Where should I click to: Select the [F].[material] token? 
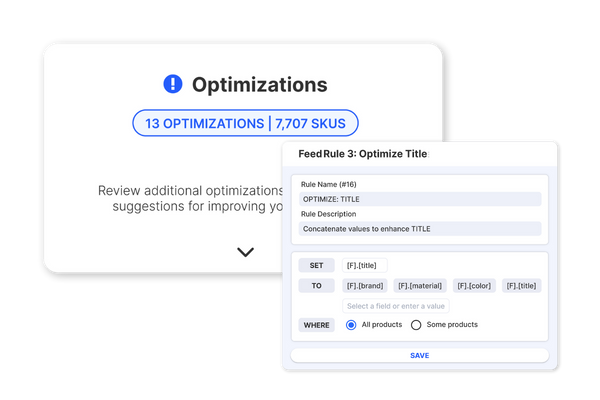[x=420, y=286]
